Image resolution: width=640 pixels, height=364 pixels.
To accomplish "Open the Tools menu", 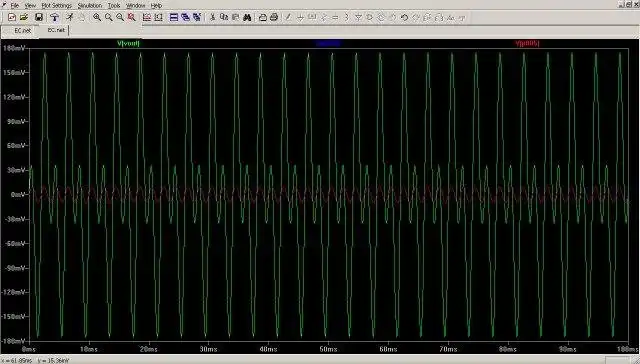I will click(114, 5).
